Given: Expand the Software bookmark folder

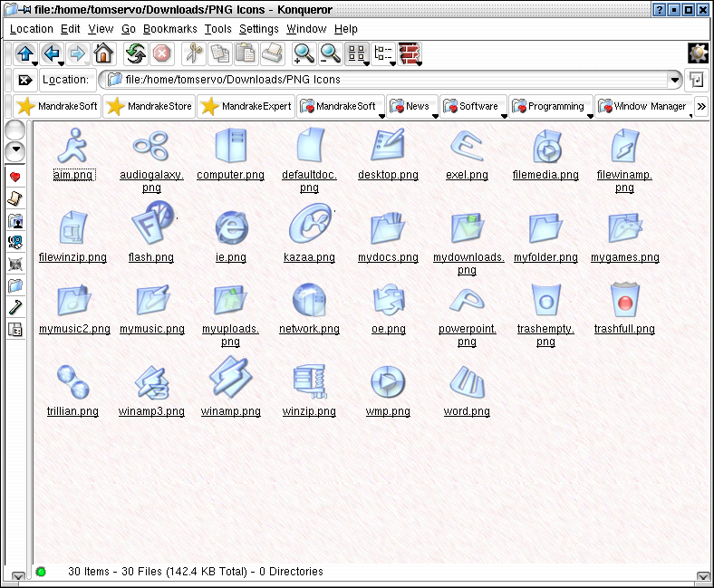Looking at the screenshot, I should 474,107.
